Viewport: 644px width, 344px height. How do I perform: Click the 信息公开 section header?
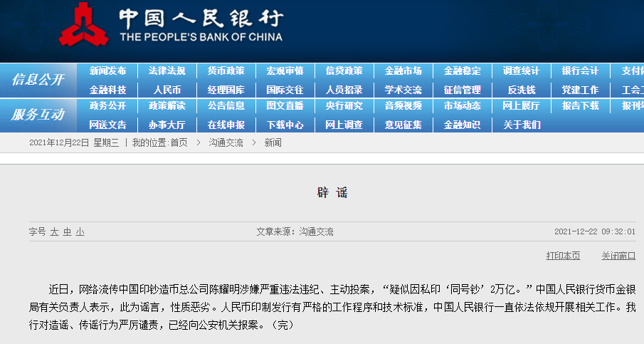click(x=37, y=80)
